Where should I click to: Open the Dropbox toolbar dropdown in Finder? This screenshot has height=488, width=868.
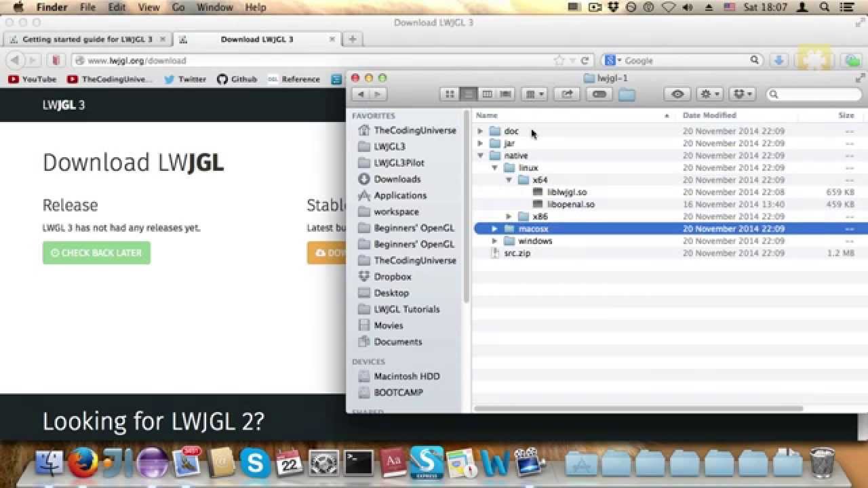point(743,94)
